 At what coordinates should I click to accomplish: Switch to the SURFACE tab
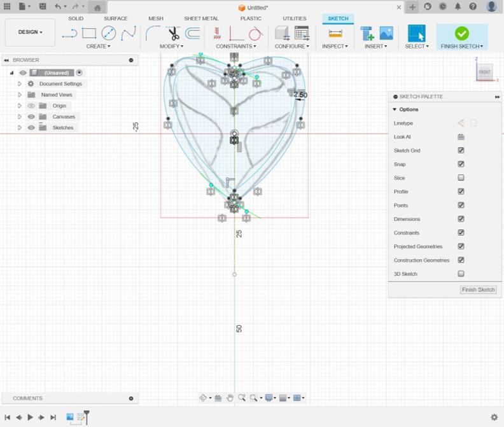coord(115,18)
